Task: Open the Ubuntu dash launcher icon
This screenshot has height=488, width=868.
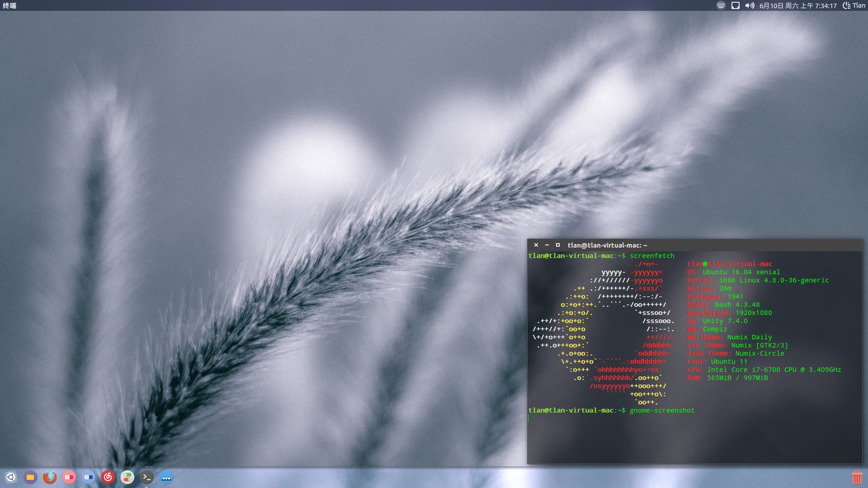Action: [11, 477]
